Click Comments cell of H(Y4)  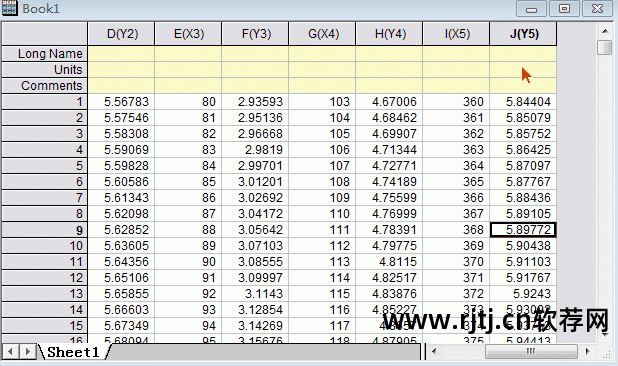click(x=389, y=85)
